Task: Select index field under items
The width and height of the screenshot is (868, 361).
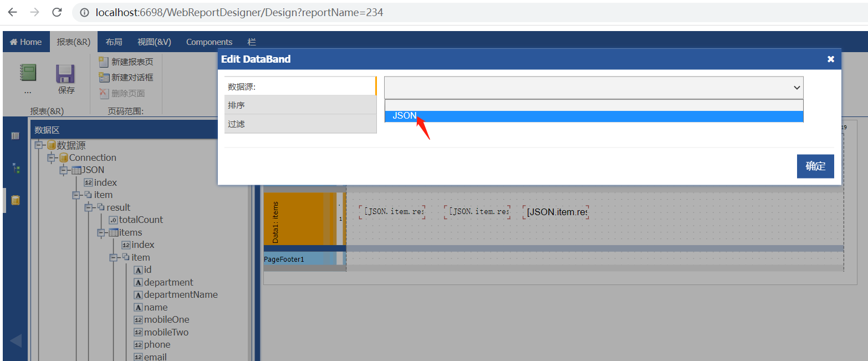Action: (143, 245)
